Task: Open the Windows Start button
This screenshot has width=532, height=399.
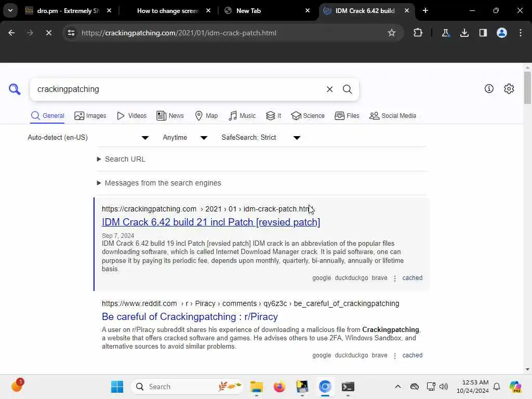Action: coord(117,387)
